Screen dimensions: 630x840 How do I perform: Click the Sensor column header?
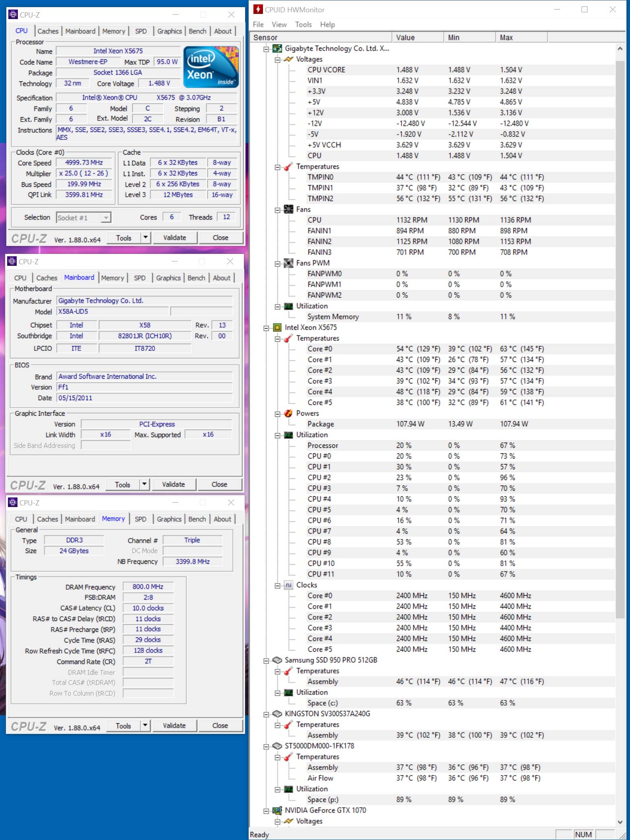point(321,37)
